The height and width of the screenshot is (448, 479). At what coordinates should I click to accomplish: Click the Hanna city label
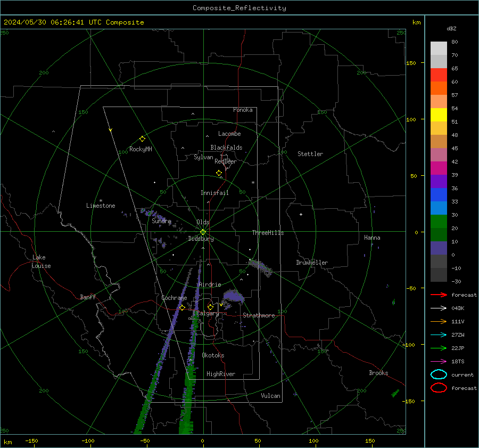coord(372,238)
